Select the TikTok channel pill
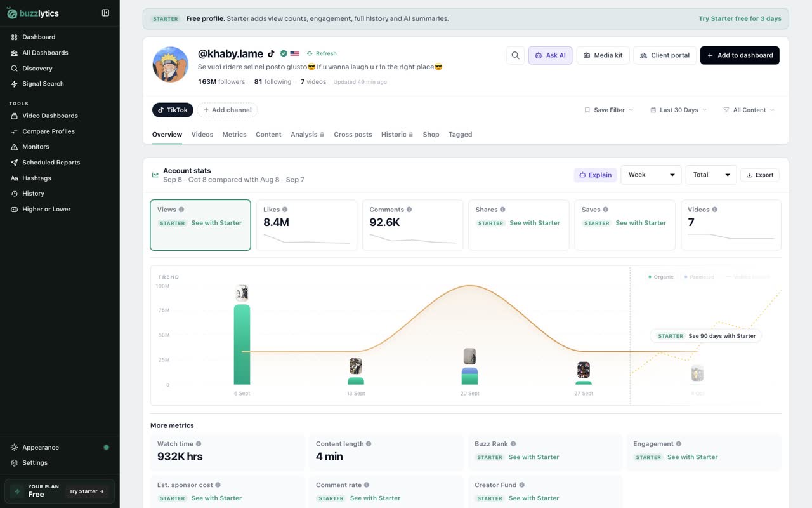The height and width of the screenshot is (508, 812). (173, 110)
